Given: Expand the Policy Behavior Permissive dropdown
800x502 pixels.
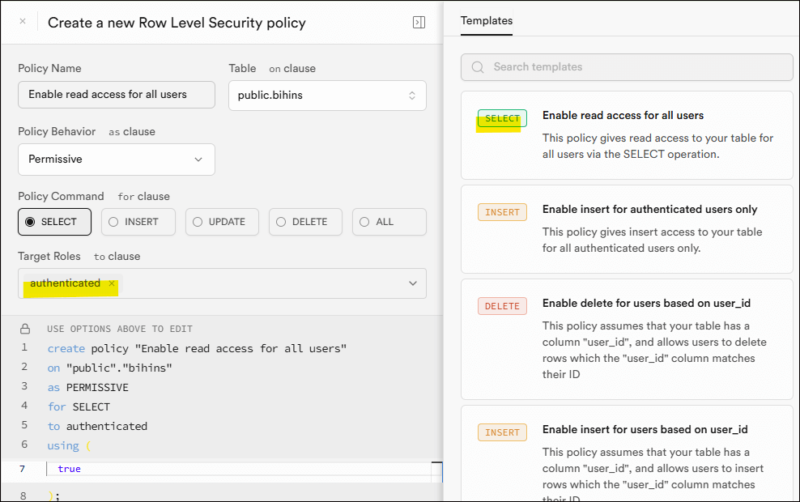Looking at the screenshot, I should 116,159.
